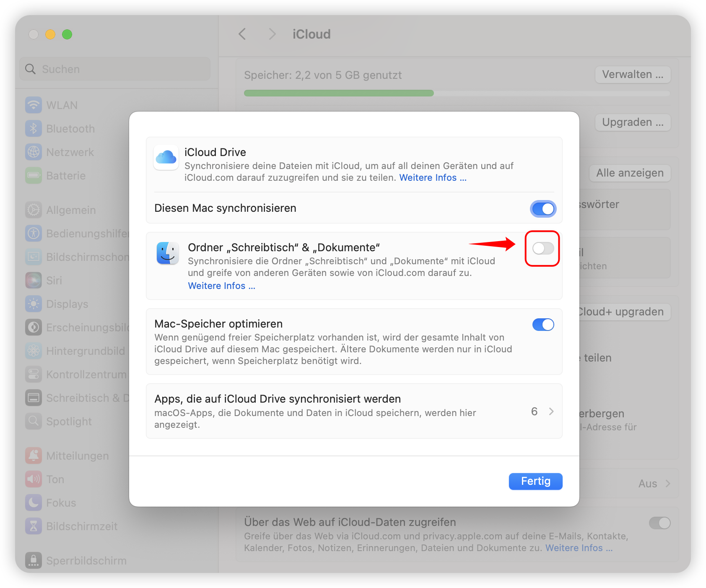Screen dimensions: 706x588
Task: Select Mitteilungen in the settings sidebar
Action: tap(78, 456)
